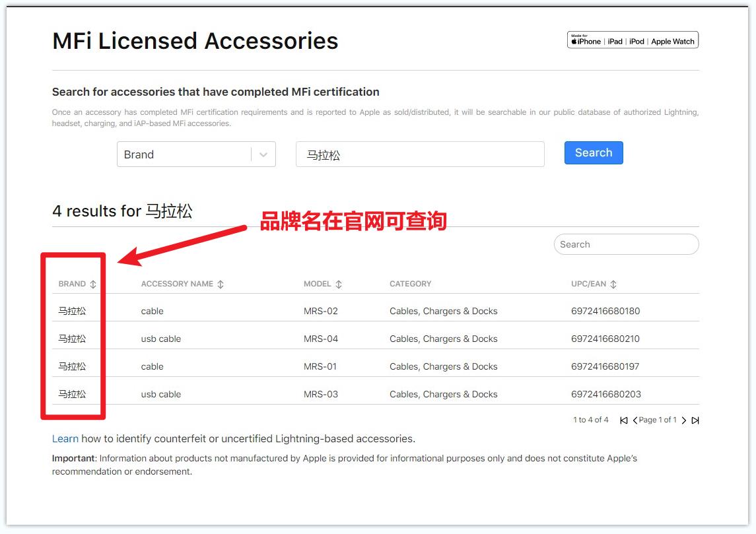Click the 马拉松 brand cell in last row
This screenshot has width=756, height=534.
tap(72, 394)
